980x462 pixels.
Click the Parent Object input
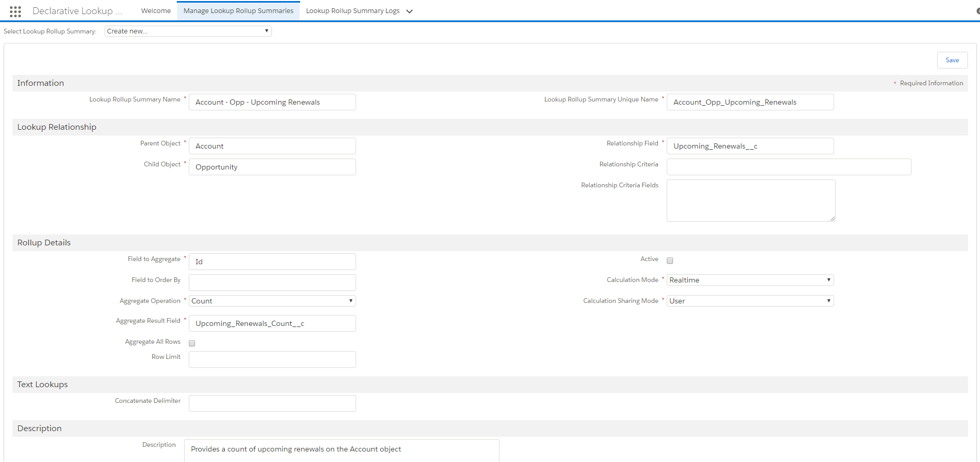(x=272, y=146)
